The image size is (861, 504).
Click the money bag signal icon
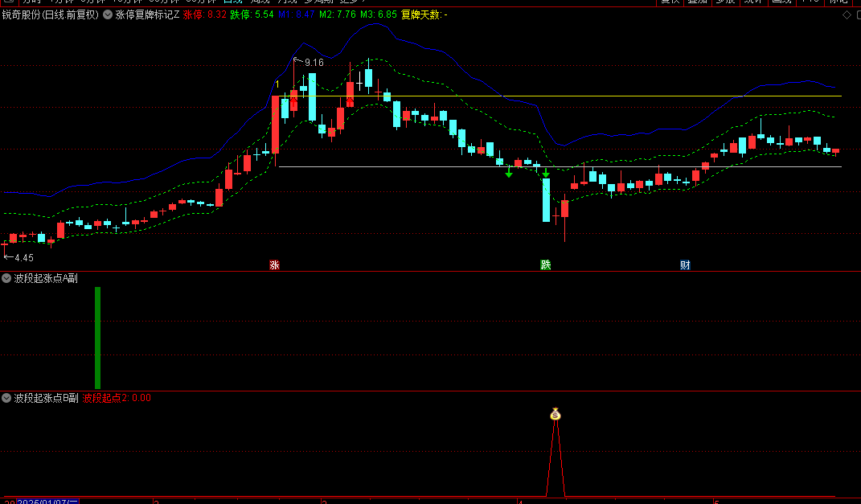tap(556, 415)
